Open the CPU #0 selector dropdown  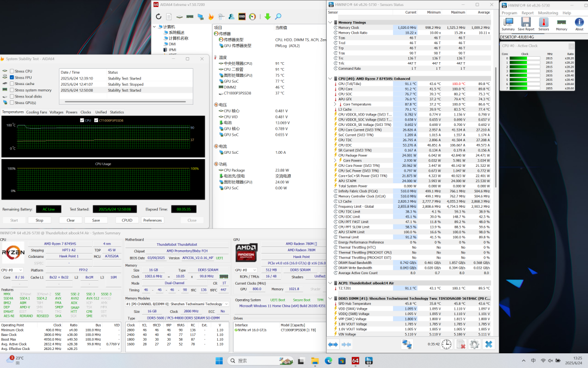pos(12,270)
